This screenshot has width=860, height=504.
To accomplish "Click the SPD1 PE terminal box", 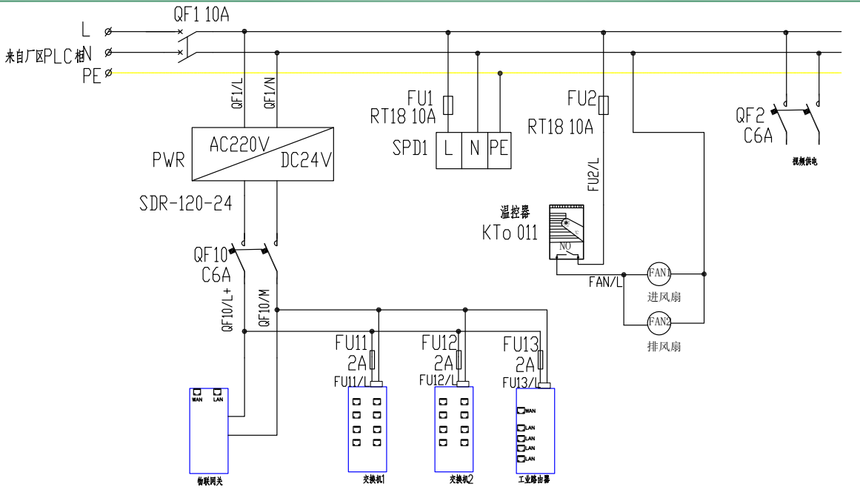I will 499,150.
